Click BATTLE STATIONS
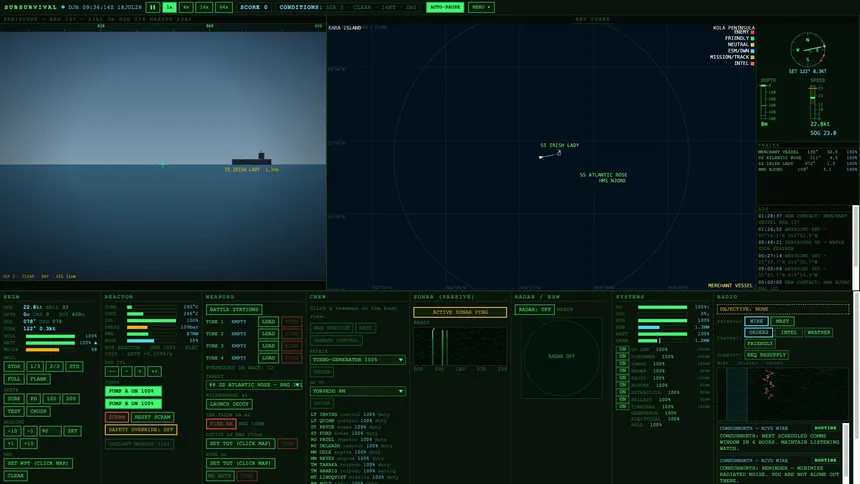The width and height of the screenshot is (860, 484). [234, 309]
